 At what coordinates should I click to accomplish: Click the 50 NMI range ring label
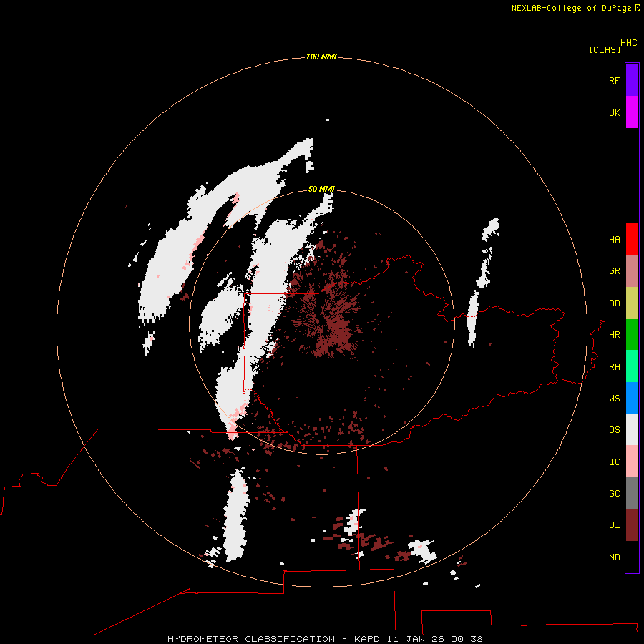pos(321,189)
